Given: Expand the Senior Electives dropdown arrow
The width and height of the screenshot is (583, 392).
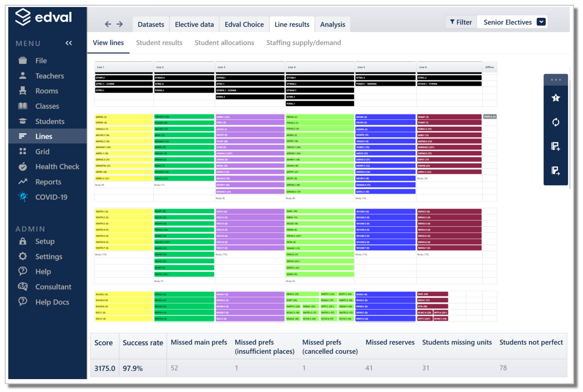Looking at the screenshot, I should pos(541,22).
